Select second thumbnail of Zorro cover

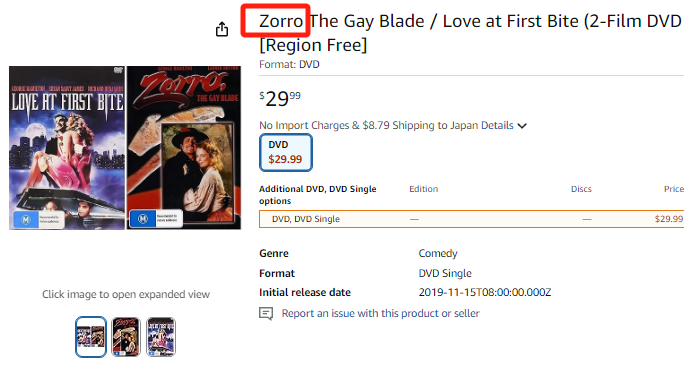point(126,337)
